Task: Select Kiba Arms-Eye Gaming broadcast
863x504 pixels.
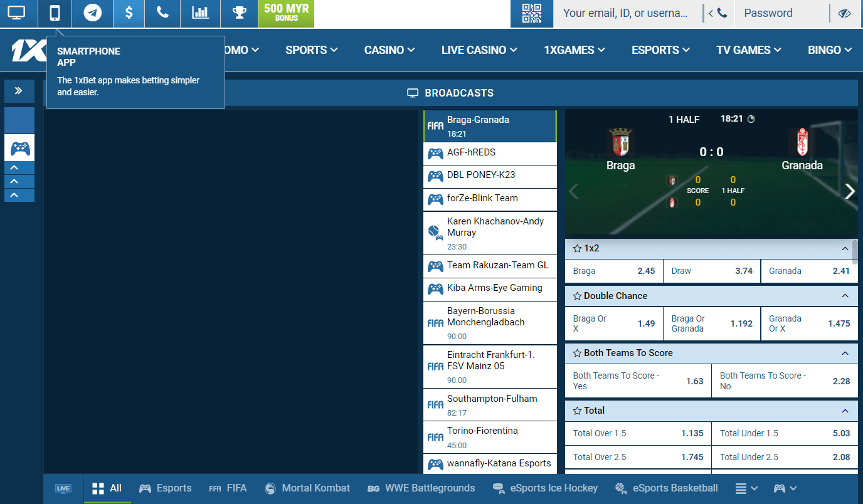Action: [490, 290]
